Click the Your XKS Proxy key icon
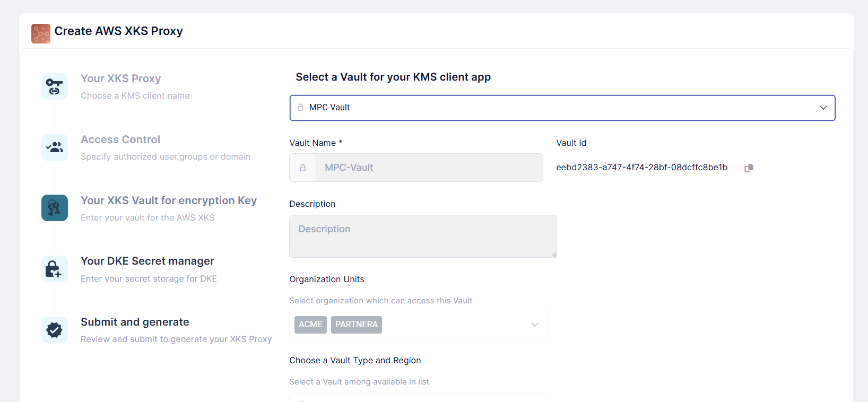 (55, 86)
